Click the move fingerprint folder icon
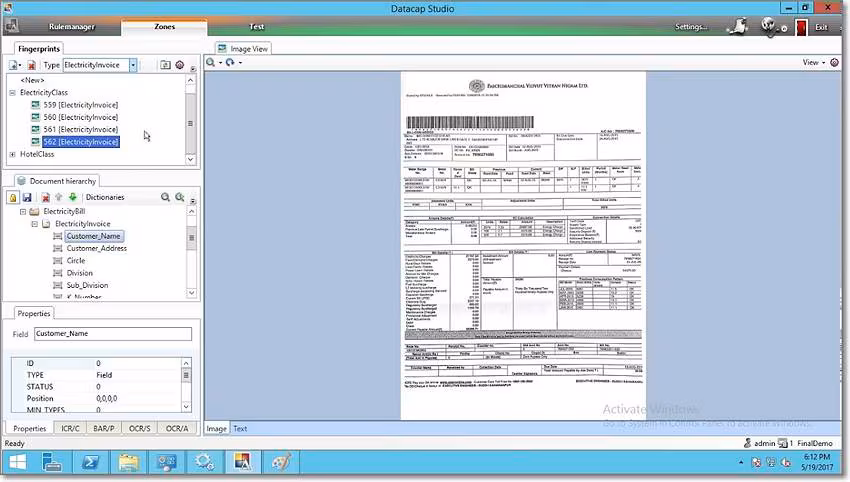 pos(165,65)
